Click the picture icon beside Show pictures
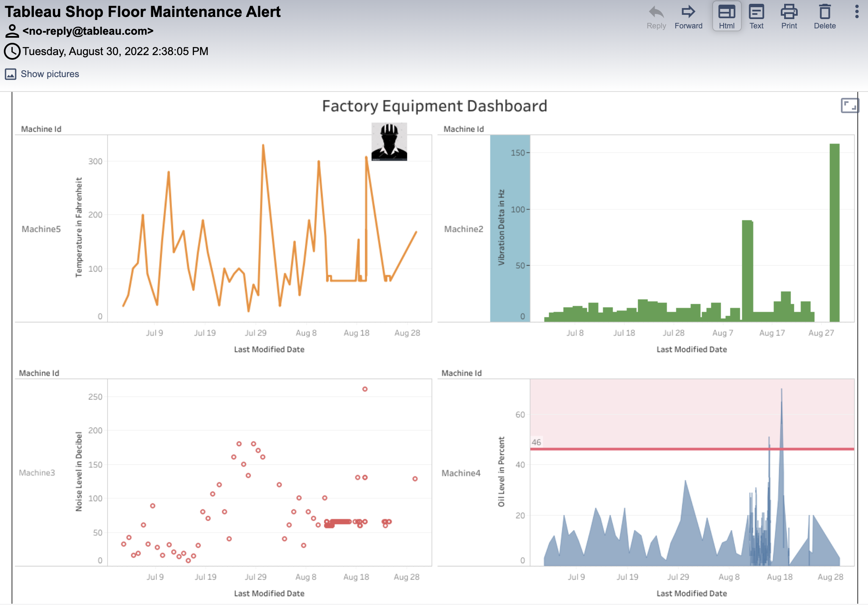The width and height of the screenshot is (868, 605). [x=11, y=74]
